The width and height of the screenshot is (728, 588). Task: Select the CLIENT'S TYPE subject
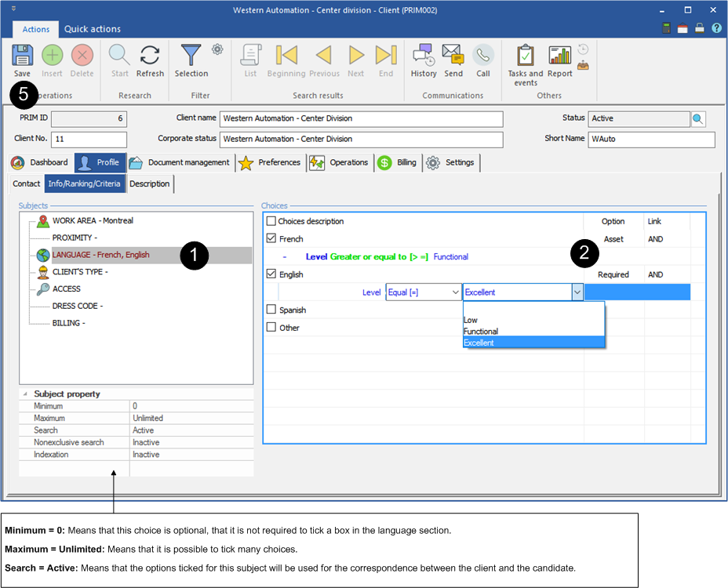coord(80,271)
